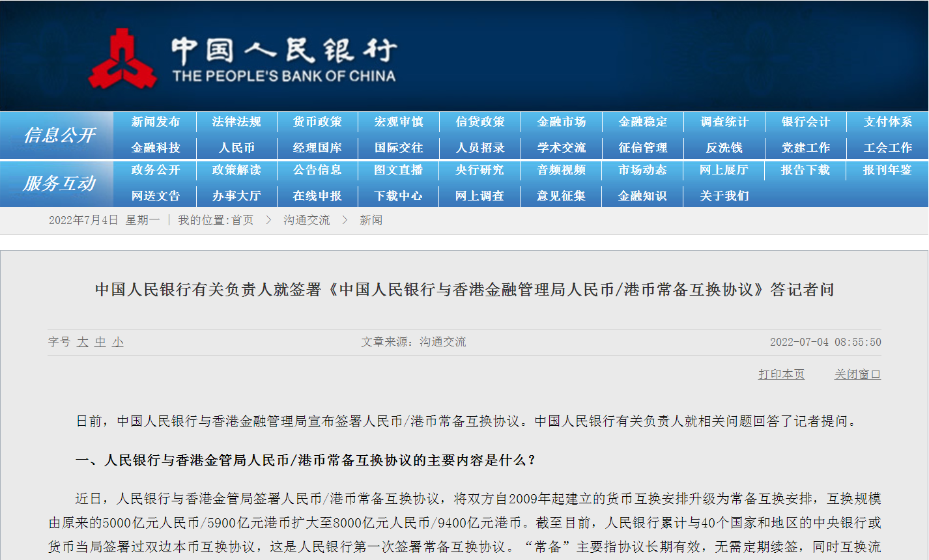Open the 金融市场 page
The image size is (929, 560).
click(561, 122)
